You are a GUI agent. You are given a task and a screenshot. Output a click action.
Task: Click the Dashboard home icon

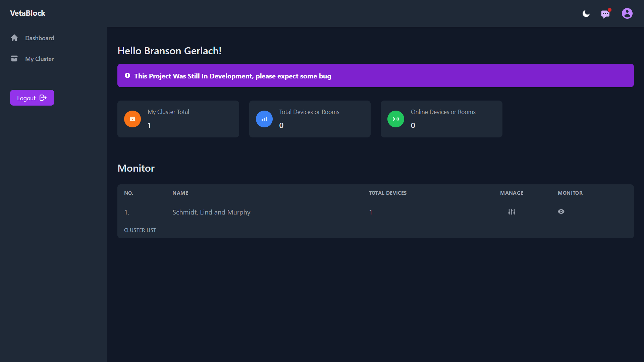[x=14, y=38]
